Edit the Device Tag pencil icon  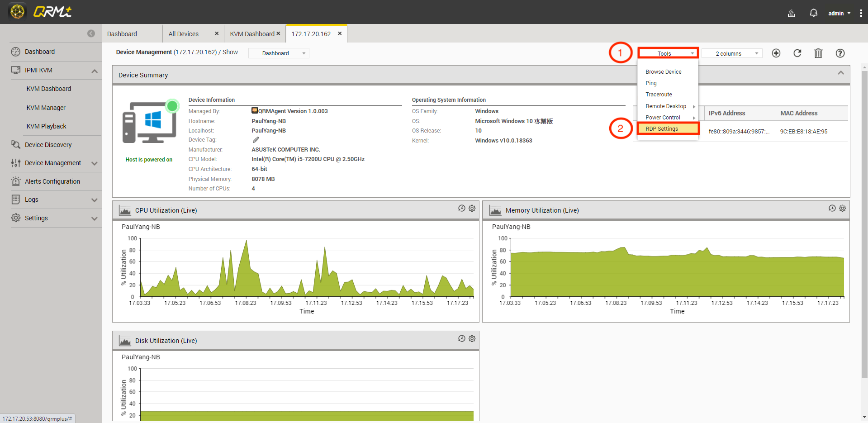point(256,140)
